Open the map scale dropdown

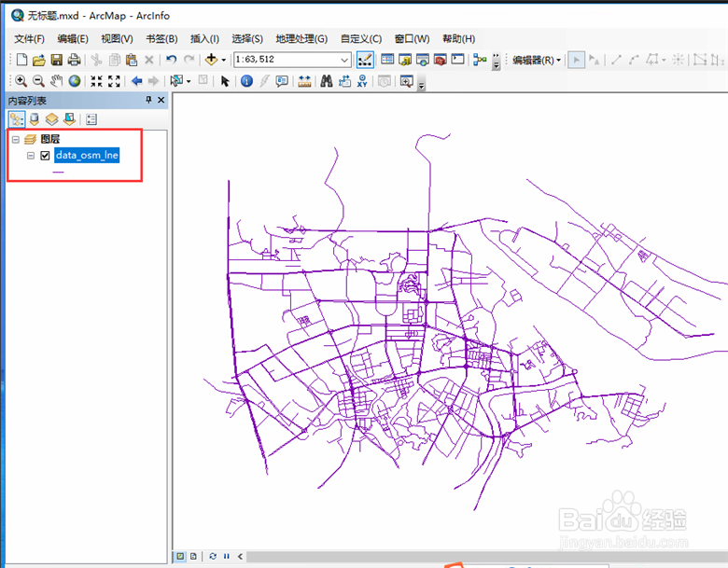point(344,60)
